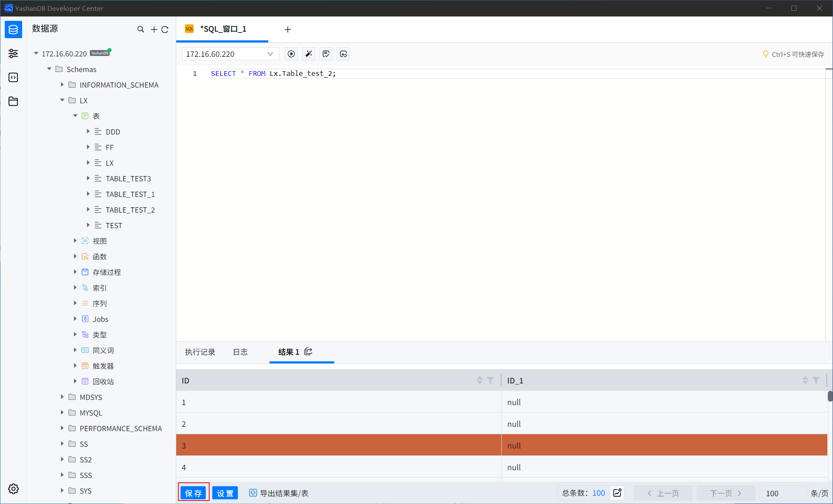Refresh the data source tree

(x=165, y=29)
